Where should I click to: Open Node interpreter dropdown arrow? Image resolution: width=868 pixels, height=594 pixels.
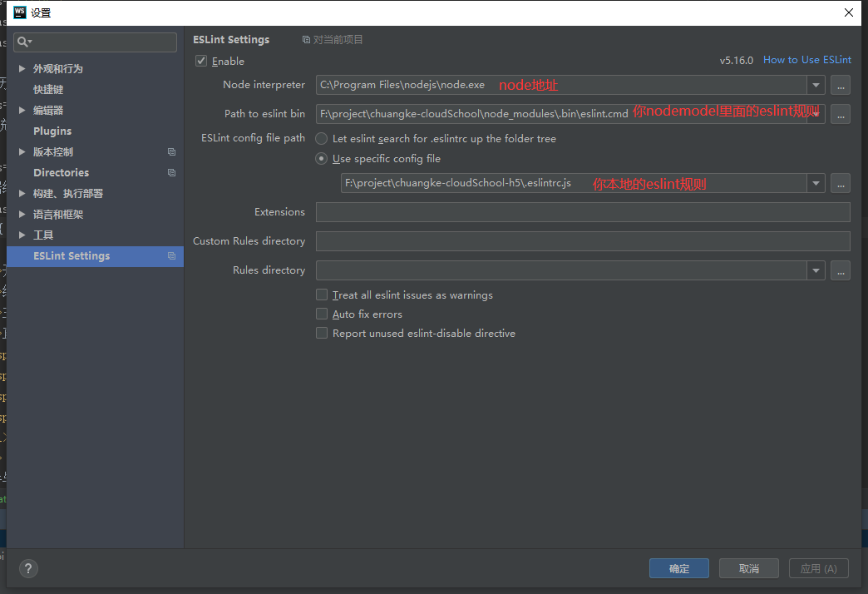[816, 86]
